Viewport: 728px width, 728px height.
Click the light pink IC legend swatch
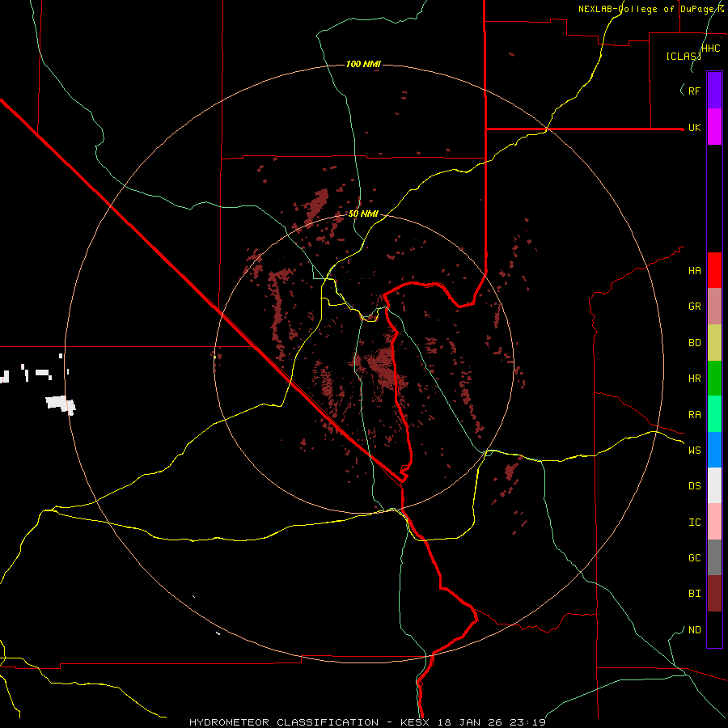[x=714, y=522]
